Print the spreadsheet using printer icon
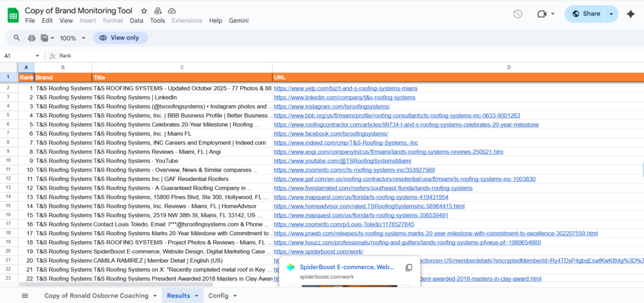 click(x=31, y=38)
